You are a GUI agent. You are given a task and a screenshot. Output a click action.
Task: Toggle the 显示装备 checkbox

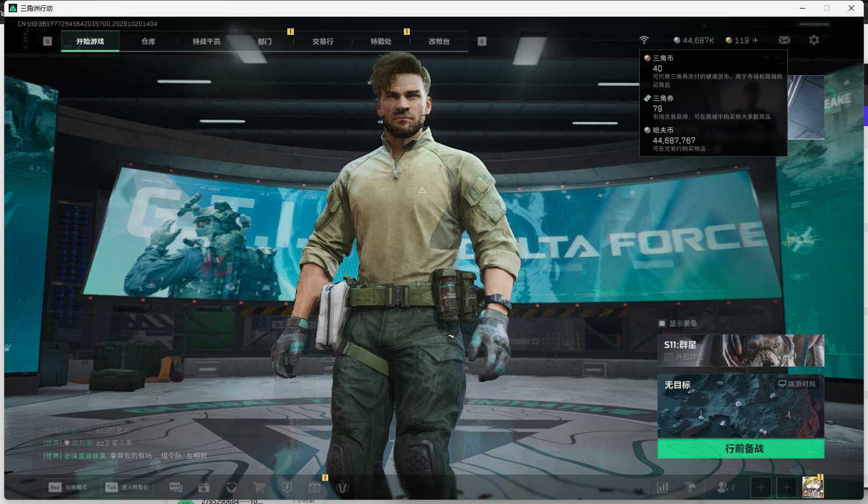662,323
